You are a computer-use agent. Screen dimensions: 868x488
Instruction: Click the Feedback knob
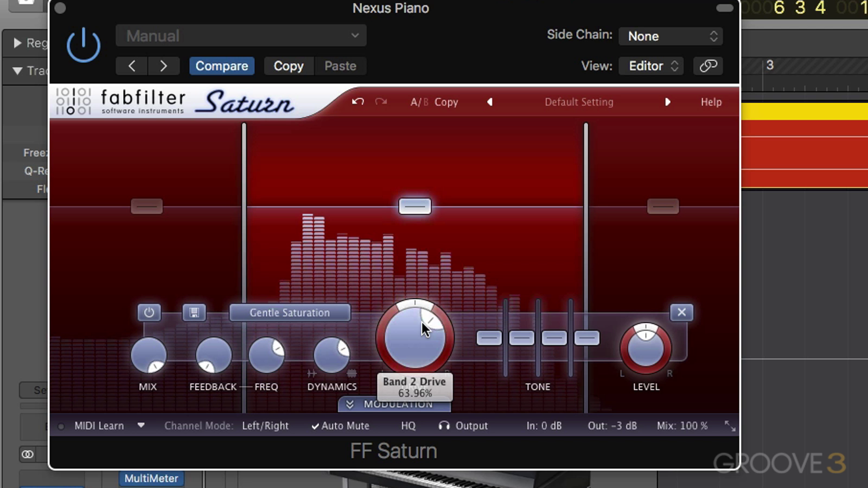213,355
